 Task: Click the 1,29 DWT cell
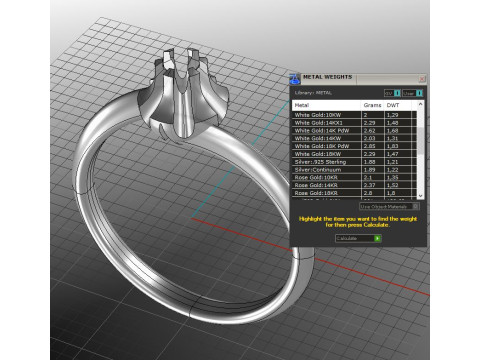398,115
